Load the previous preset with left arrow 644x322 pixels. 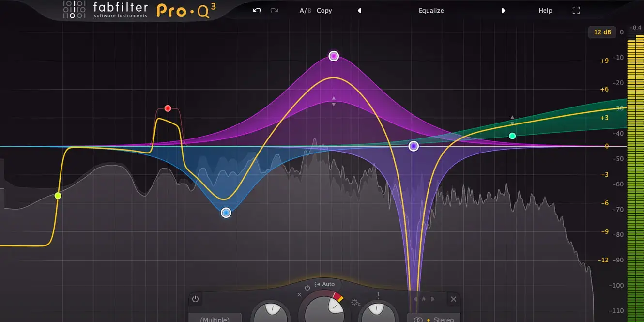[359, 10]
